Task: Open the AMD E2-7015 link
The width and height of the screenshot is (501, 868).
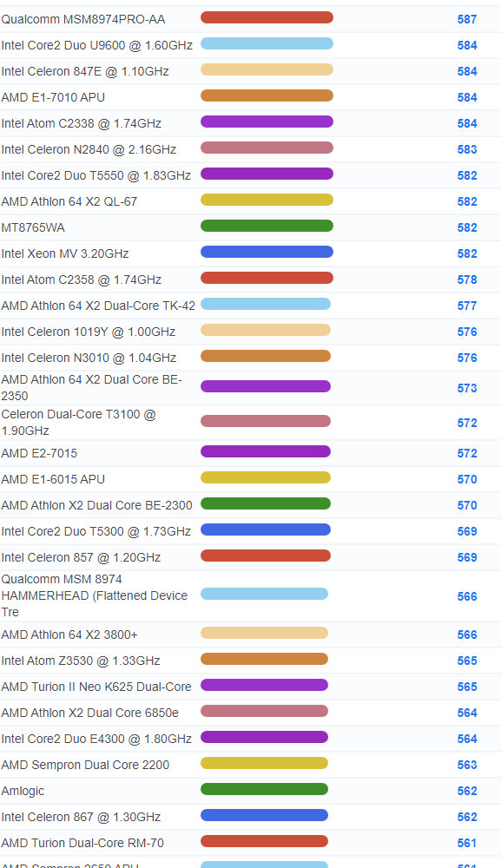Action: tap(39, 453)
